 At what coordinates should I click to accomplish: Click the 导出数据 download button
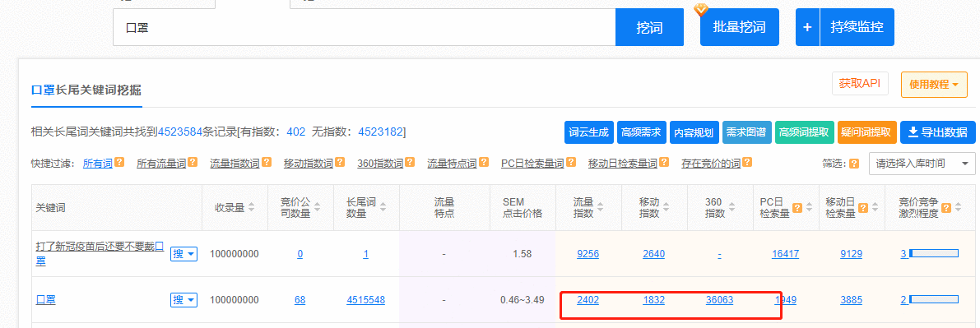pyautogui.click(x=937, y=132)
